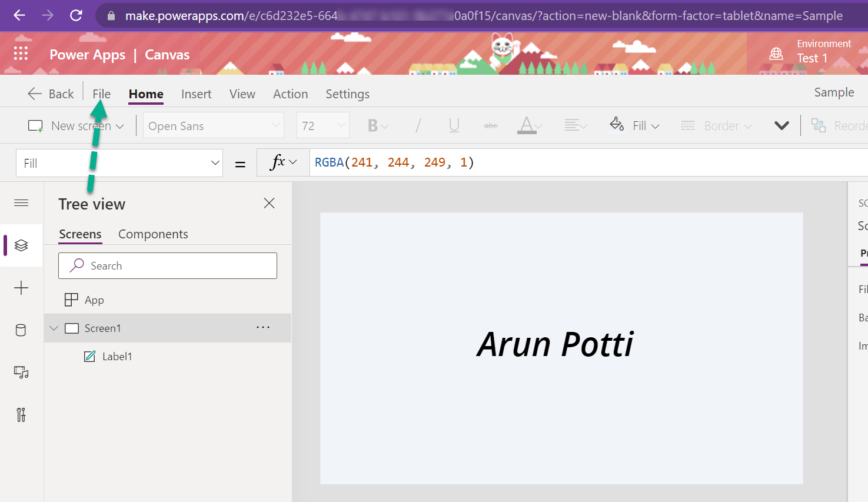
Task: Open the Insert tab
Action: 196,94
